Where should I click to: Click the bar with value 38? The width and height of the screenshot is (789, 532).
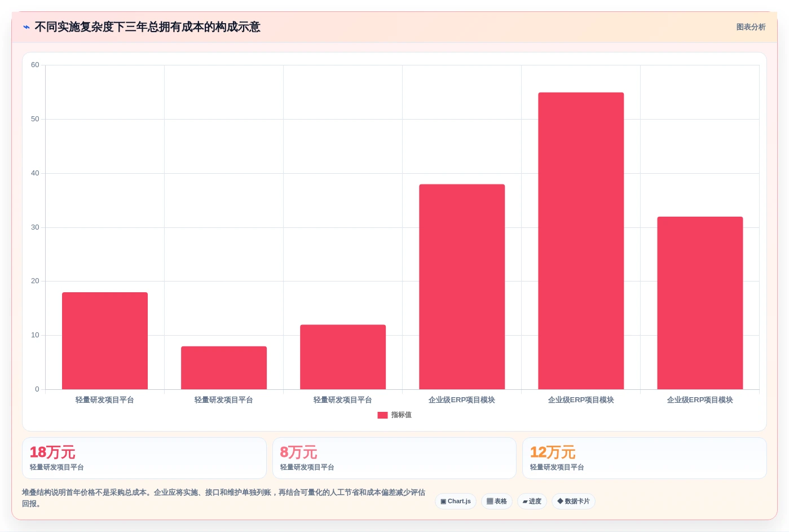[462, 287]
